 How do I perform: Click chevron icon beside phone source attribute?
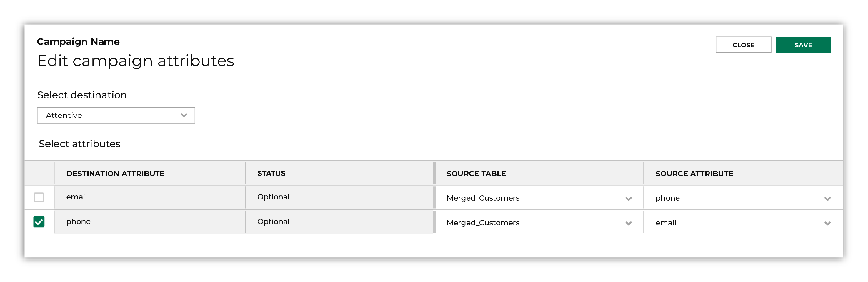pyautogui.click(x=827, y=199)
